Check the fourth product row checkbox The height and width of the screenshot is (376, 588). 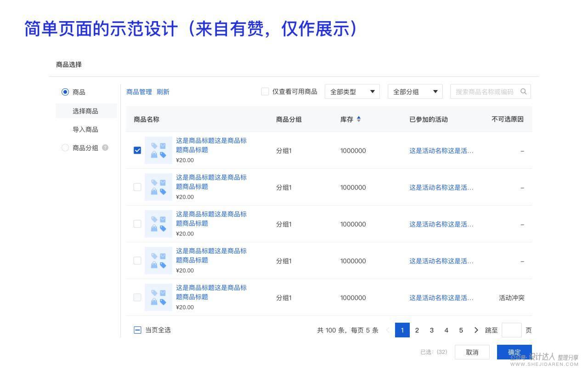(137, 261)
